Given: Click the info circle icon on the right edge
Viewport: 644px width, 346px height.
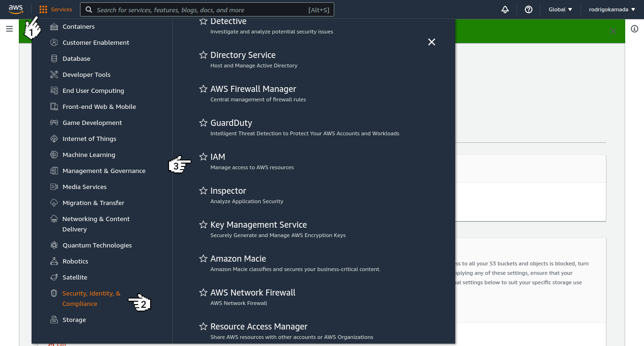Looking at the screenshot, I should click(x=635, y=29).
